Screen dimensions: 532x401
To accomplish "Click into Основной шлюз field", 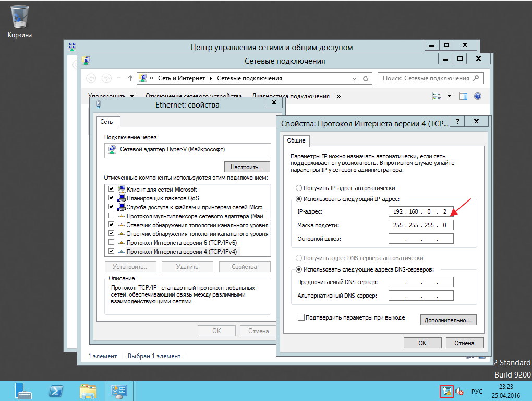I will (421, 239).
